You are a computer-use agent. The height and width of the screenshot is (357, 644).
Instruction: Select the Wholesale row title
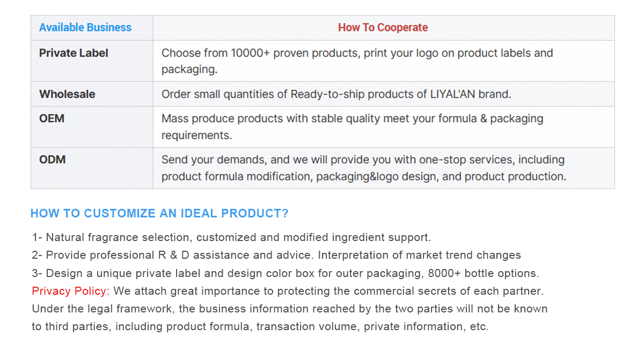click(67, 94)
